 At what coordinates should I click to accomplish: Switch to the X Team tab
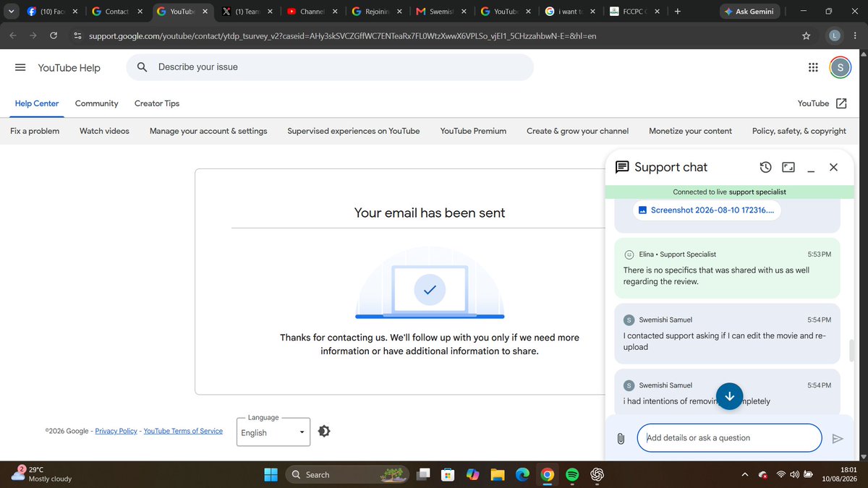tap(246, 12)
